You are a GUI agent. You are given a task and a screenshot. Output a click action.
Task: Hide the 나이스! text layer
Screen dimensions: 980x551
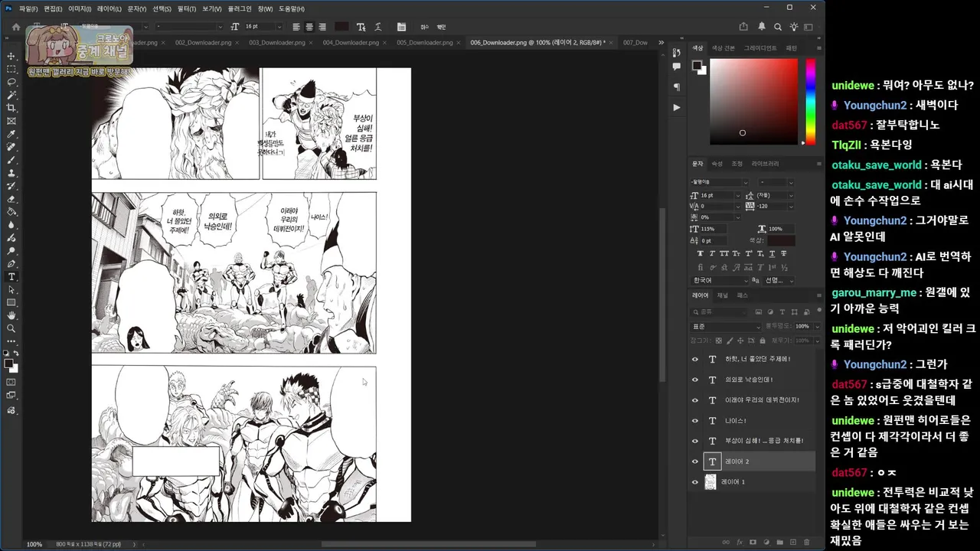(x=695, y=421)
